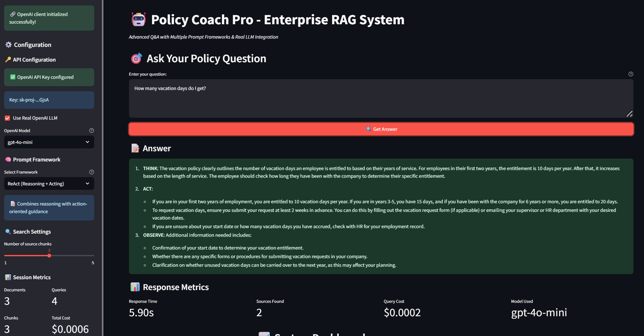
Task: Click the help icon beside Select Framework
Action: (92, 172)
